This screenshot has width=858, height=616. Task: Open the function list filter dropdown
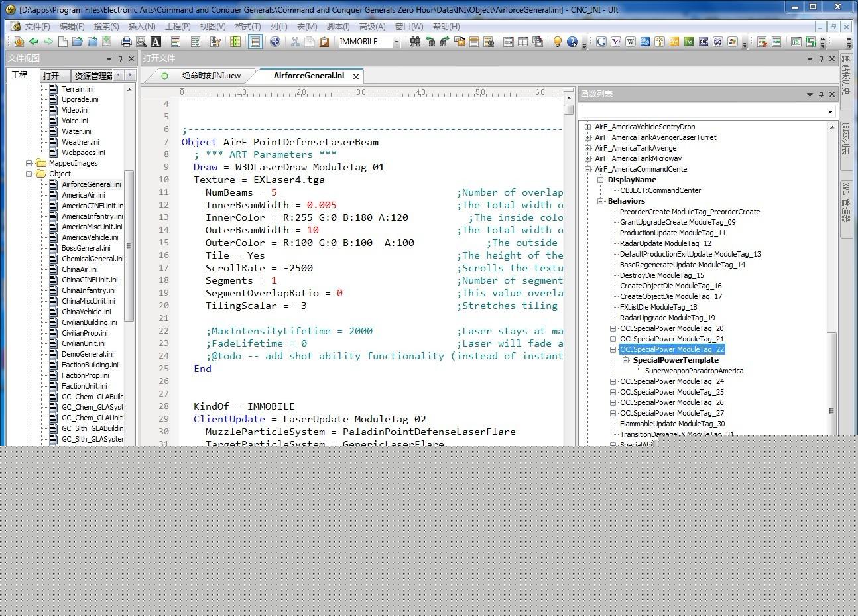coord(830,111)
